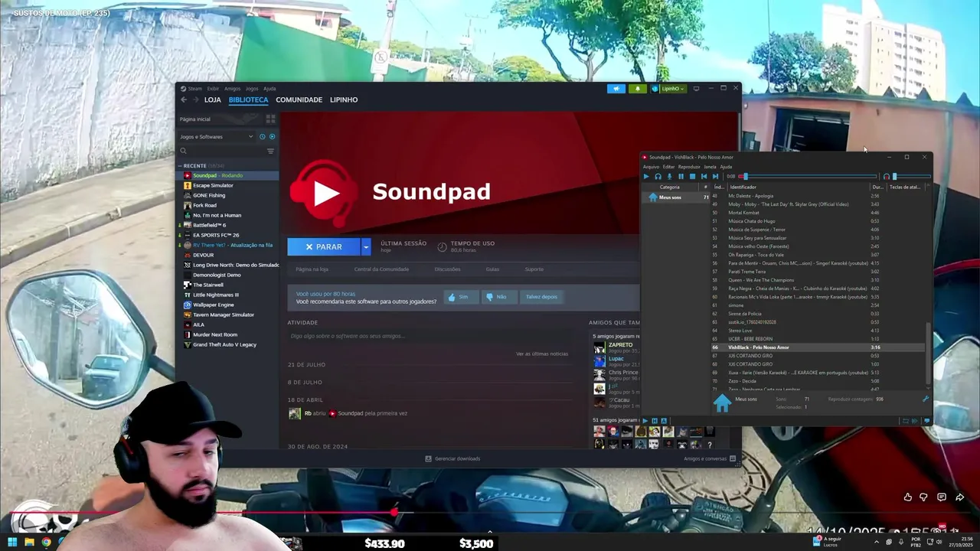Click the Soundpad play sound button
This screenshot has width=980, height=551.
click(646, 176)
